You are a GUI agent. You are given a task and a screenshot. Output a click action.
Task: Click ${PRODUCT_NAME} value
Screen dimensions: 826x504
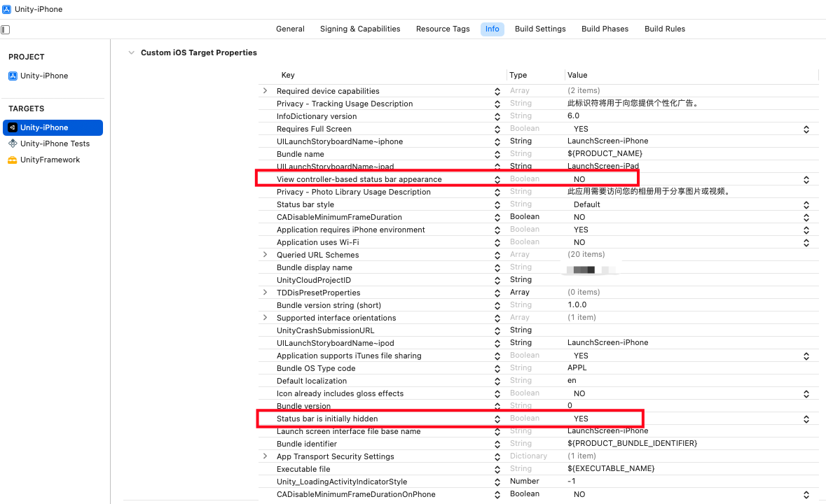coord(605,153)
